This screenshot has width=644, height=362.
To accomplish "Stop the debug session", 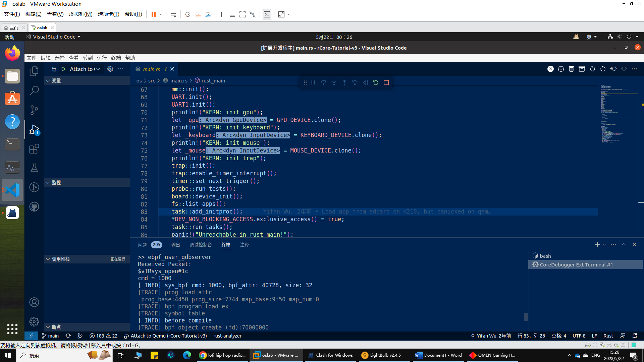I will 386,83.
